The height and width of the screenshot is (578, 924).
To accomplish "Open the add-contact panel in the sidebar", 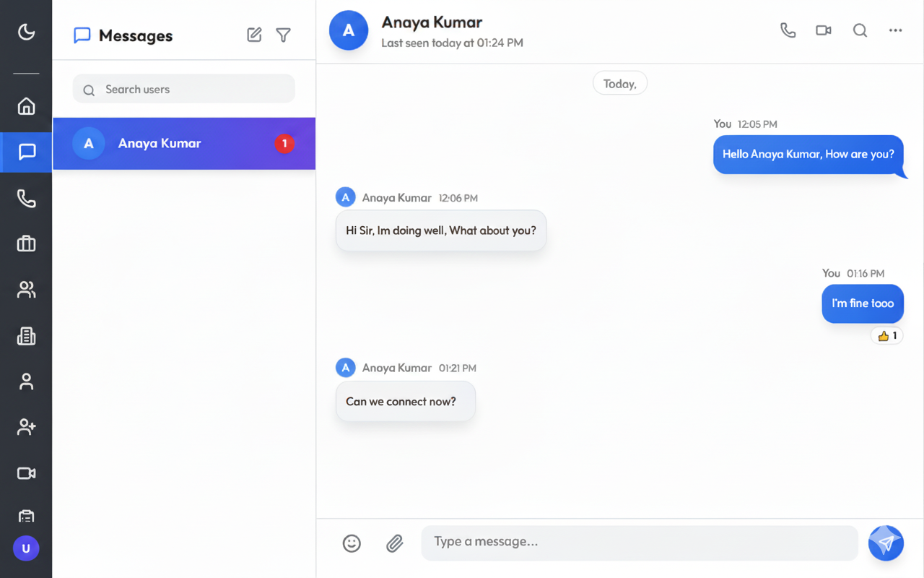I will (26, 426).
